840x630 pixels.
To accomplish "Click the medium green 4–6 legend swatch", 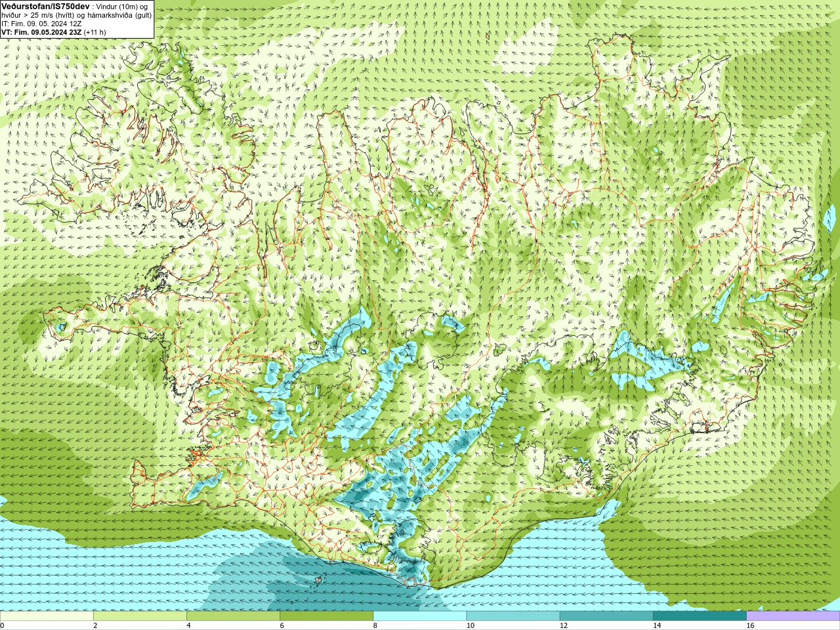I will point(233,616).
